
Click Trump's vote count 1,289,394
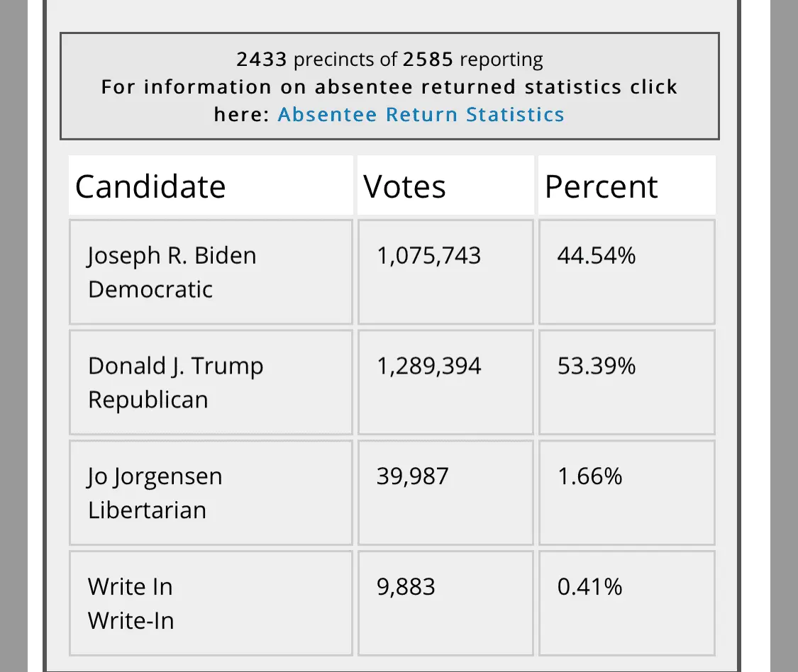tap(428, 366)
